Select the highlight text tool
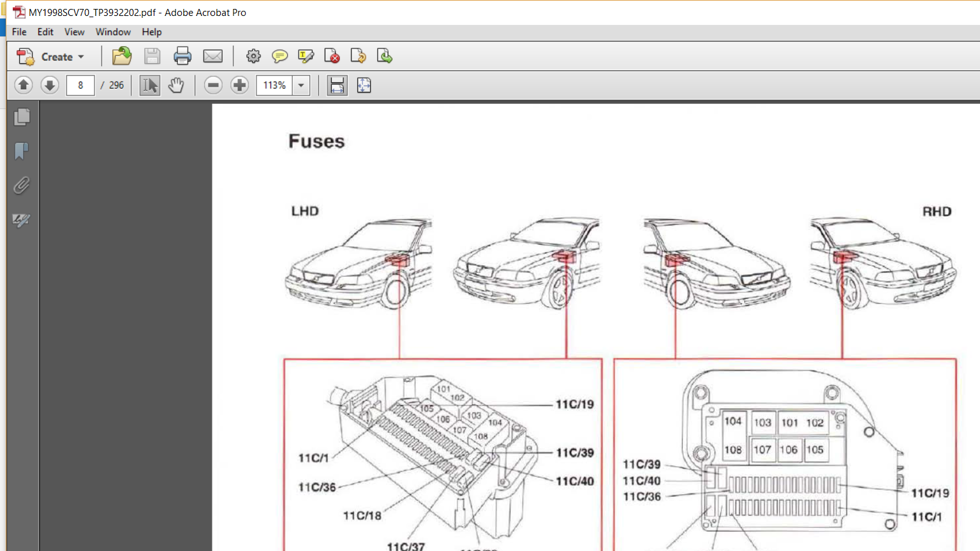The image size is (980, 551). click(306, 57)
